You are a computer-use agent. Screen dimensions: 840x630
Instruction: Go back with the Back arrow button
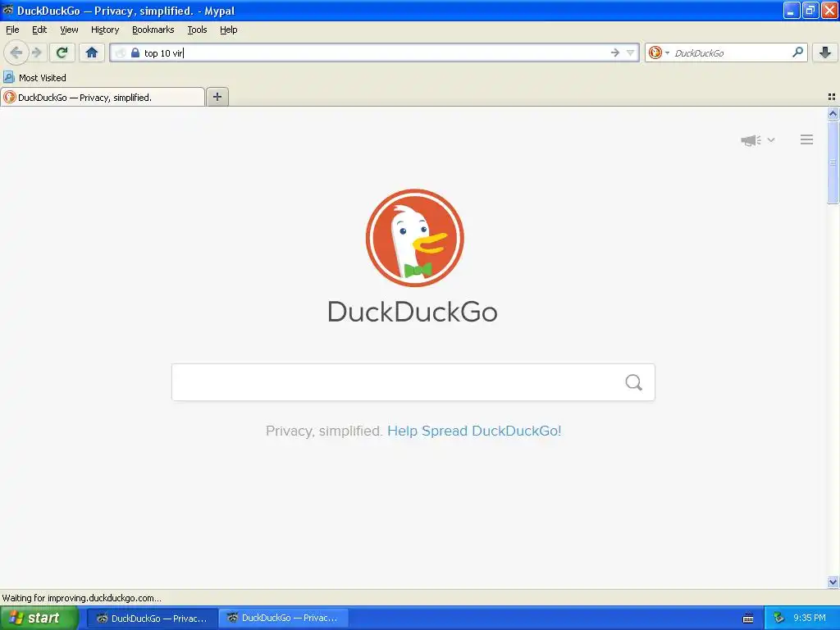pos(16,52)
